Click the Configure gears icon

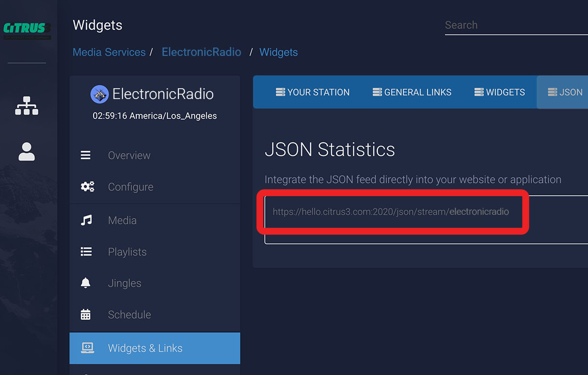(87, 187)
